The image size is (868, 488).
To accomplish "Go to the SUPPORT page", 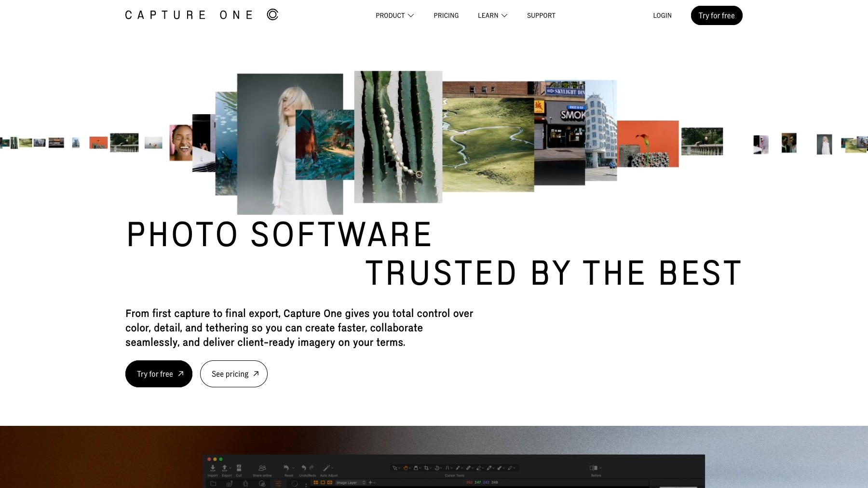I will coord(541,15).
